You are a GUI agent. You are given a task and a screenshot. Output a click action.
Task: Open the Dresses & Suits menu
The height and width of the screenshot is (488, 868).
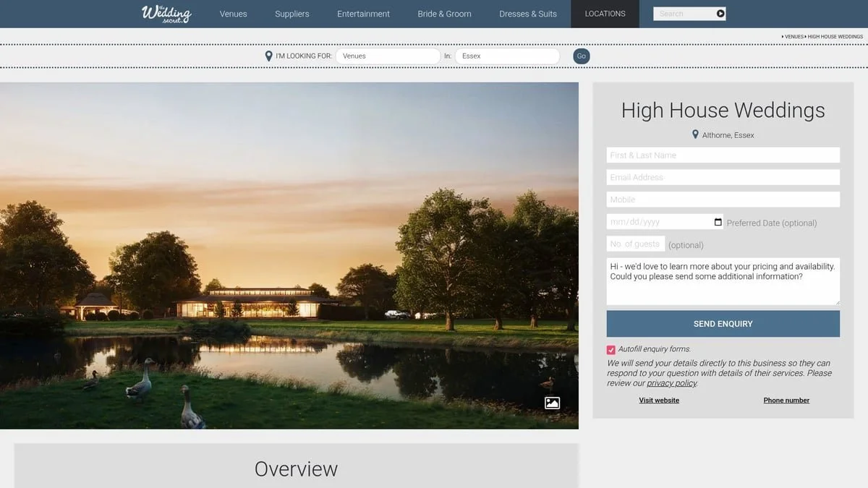pyautogui.click(x=528, y=14)
